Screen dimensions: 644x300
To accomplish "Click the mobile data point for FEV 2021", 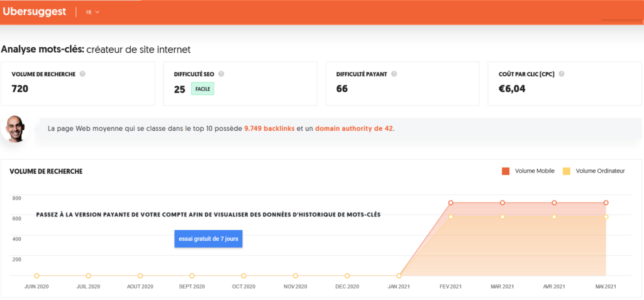I will click(x=450, y=203).
